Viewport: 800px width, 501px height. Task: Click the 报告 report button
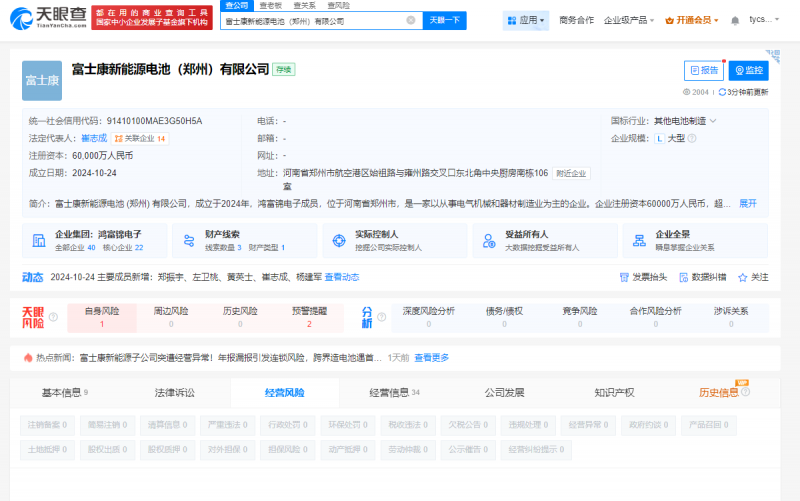pos(704,70)
